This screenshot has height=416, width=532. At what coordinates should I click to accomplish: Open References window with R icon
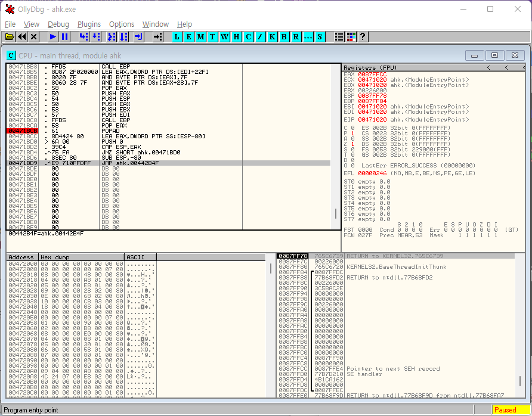pos(296,36)
